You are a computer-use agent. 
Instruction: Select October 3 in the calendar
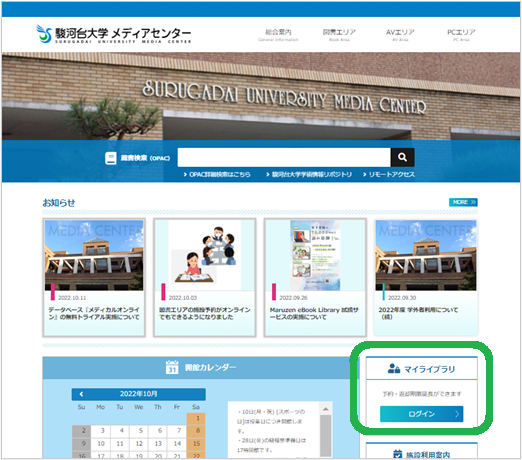101,431
